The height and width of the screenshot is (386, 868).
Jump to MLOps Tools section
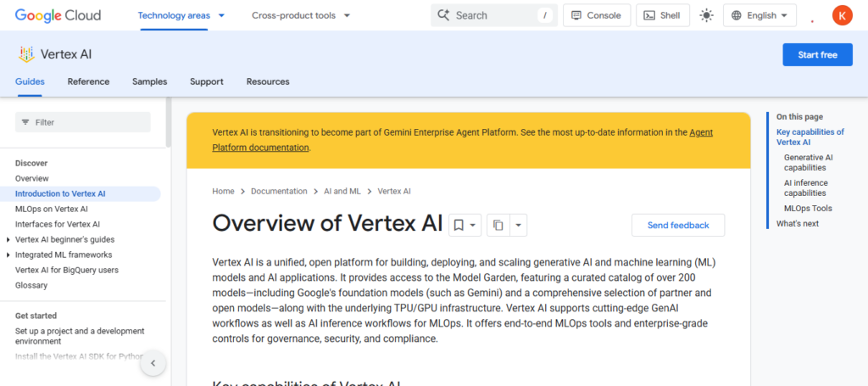point(808,208)
